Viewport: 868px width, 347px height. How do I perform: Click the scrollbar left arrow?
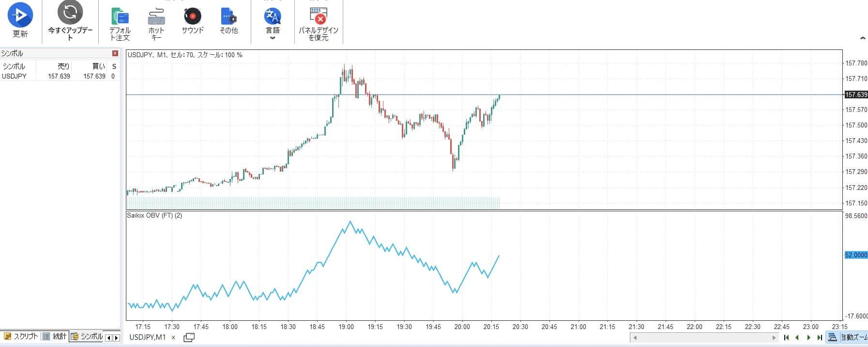pyautogui.click(x=635, y=338)
